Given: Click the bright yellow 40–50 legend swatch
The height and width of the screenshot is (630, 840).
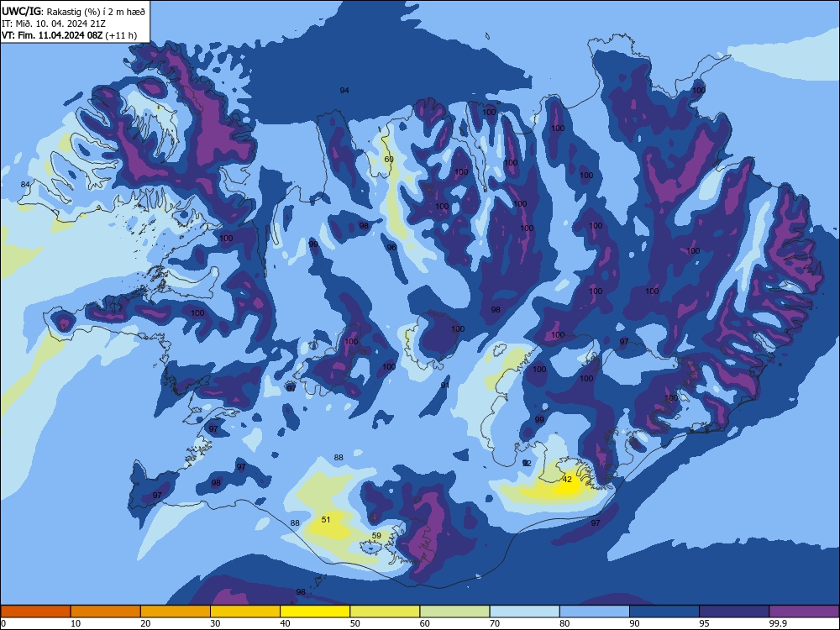Looking at the screenshot, I should pyautogui.click(x=315, y=612).
